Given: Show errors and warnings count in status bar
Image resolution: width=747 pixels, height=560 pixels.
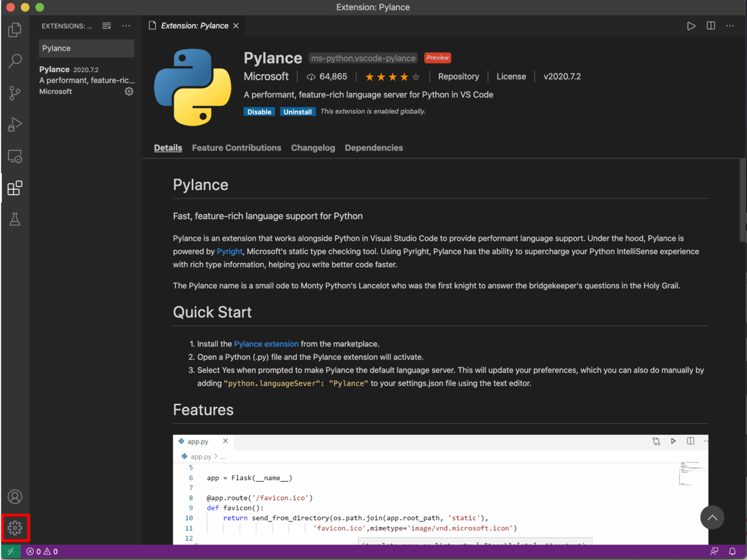Looking at the screenshot, I should coord(42,552).
